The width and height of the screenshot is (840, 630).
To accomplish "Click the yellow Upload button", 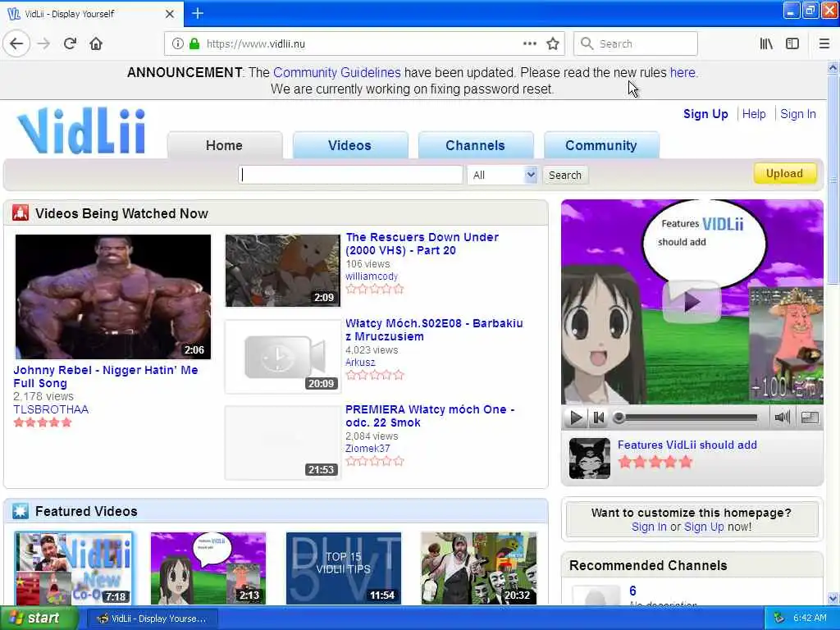I will [x=785, y=174].
